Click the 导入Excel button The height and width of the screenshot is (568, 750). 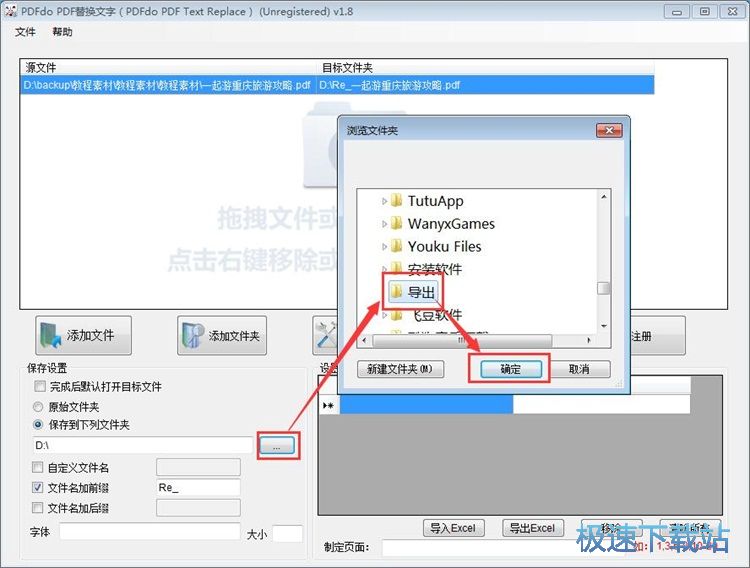pos(453,528)
